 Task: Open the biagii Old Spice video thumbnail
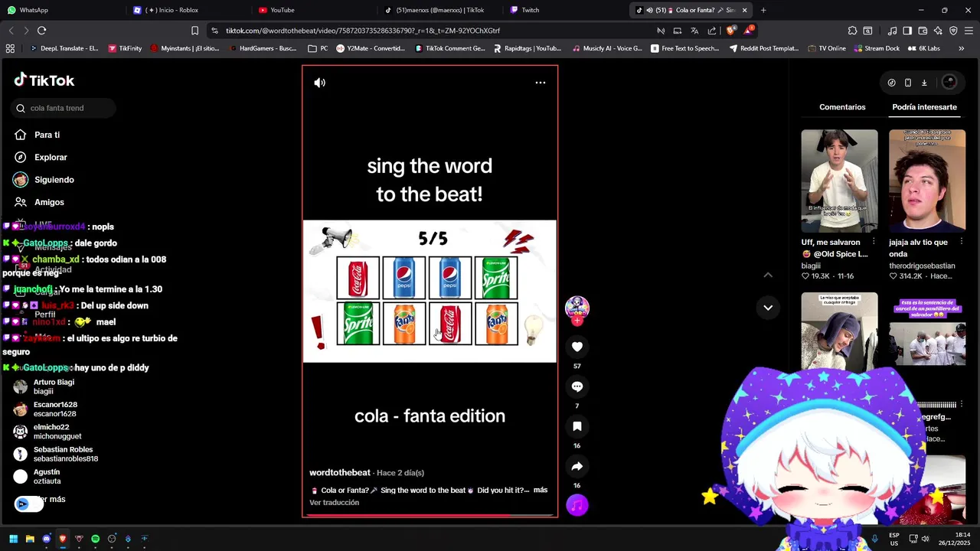pyautogui.click(x=839, y=181)
